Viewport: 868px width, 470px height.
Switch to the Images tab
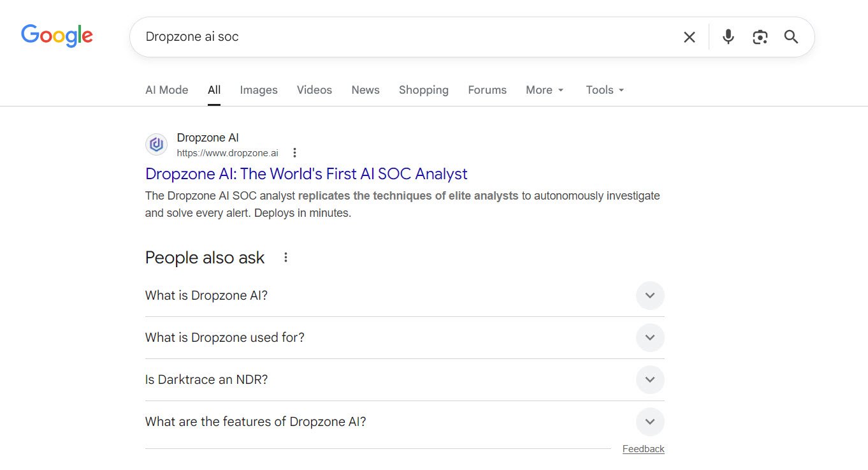coord(258,90)
